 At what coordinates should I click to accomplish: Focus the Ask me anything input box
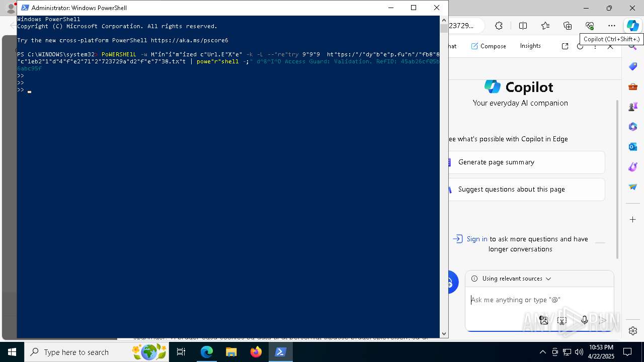click(539, 300)
